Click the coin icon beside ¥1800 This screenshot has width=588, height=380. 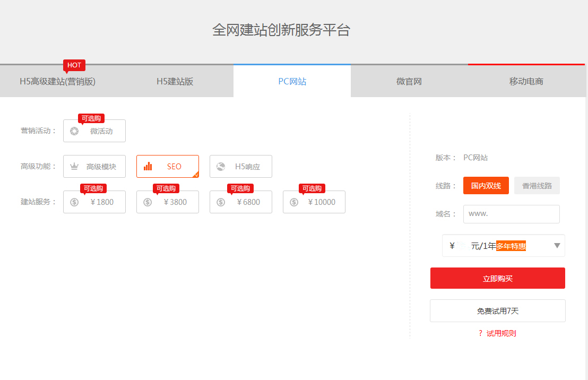click(74, 202)
